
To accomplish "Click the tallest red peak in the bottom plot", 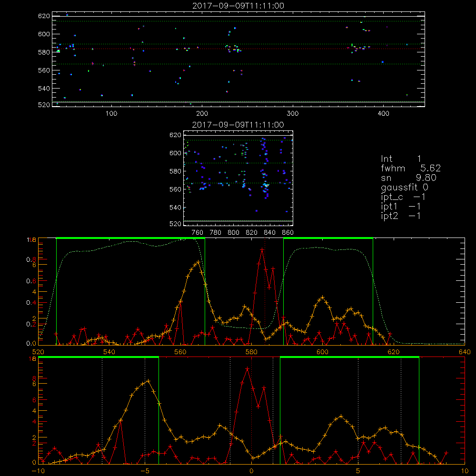I will pyautogui.click(x=247, y=368).
